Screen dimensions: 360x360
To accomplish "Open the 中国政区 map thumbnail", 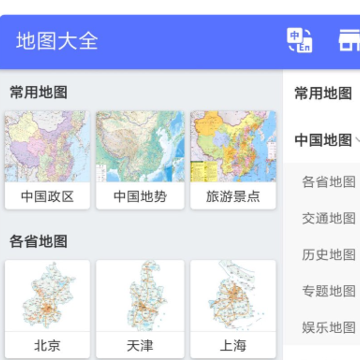I will coord(47,146).
